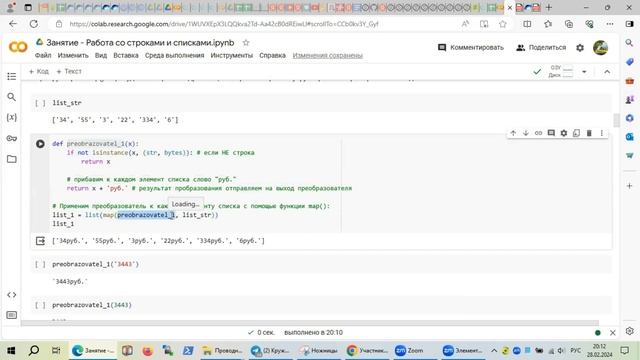Open the browser more options menu

(x=609, y=24)
